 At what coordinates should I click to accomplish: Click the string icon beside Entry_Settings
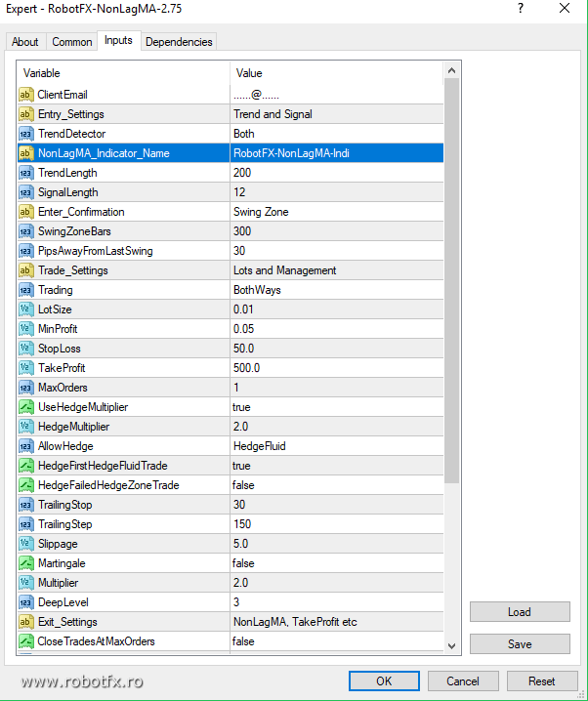[x=26, y=114]
